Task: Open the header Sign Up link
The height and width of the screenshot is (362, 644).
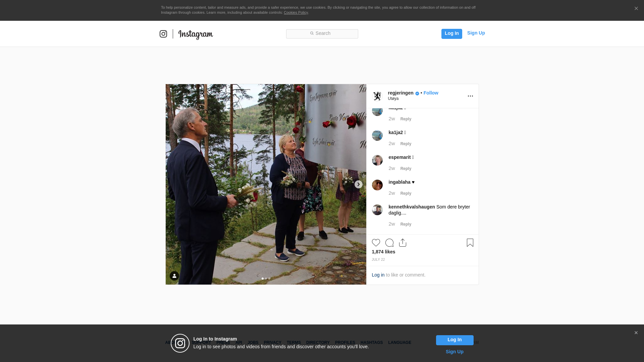Action: point(476,33)
